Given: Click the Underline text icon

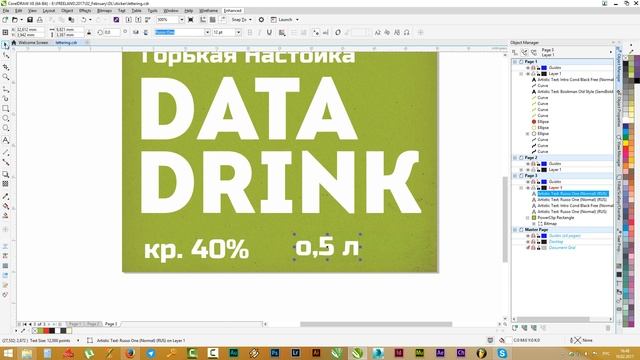Looking at the screenshot, I should coord(269,32).
